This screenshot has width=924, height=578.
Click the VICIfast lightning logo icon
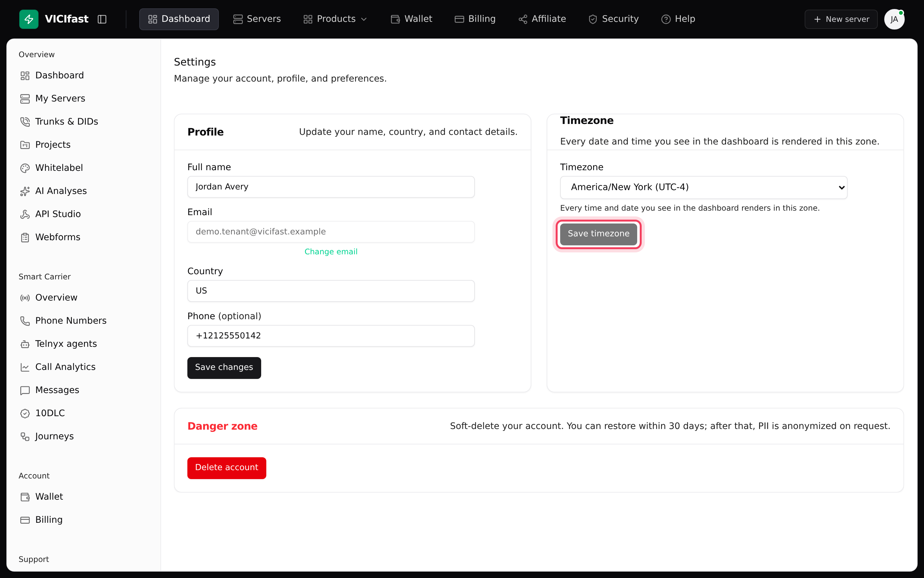(29, 19)
